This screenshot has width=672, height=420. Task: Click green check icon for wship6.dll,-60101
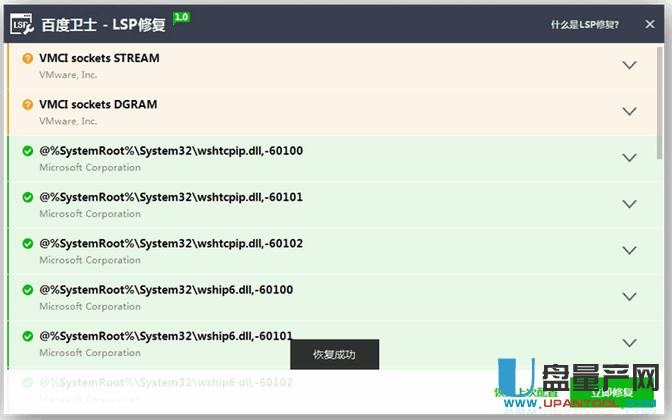28,336
